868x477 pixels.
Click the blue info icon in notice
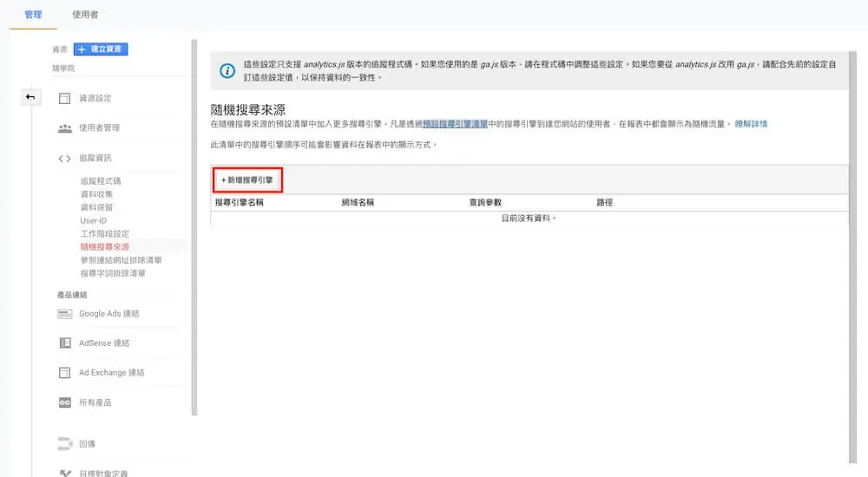pyautogui.click(x=227, y=71)
